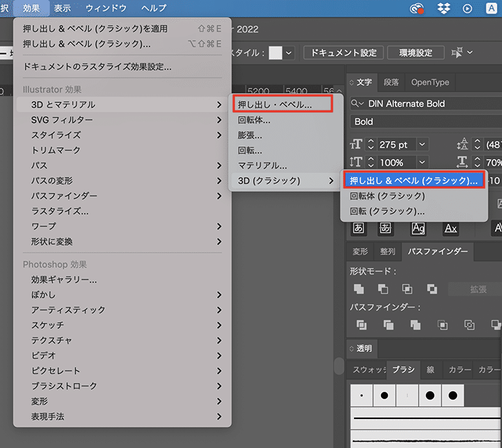Click the second 形状モード minus front icon
The width and height of the screenshot is (502, 448).
point(383,289)
